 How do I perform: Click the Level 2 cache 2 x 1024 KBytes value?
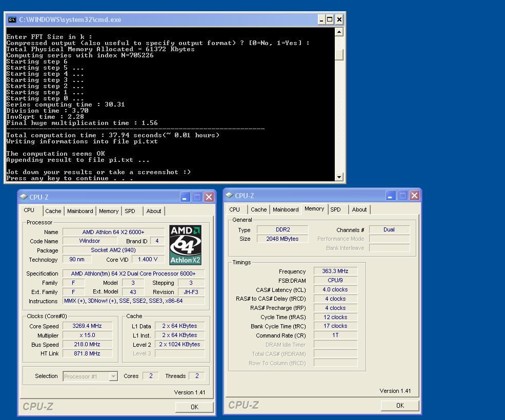point(180,344)
